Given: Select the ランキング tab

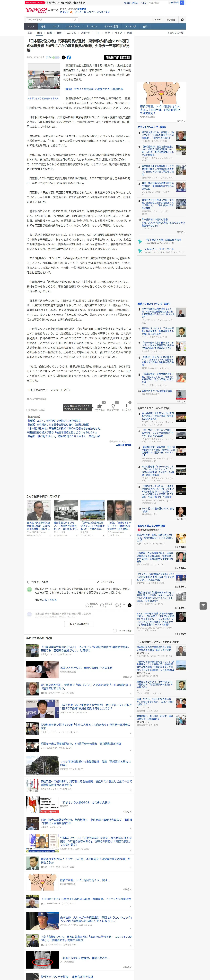Looking at the screenshot, I should coord(130,27).
